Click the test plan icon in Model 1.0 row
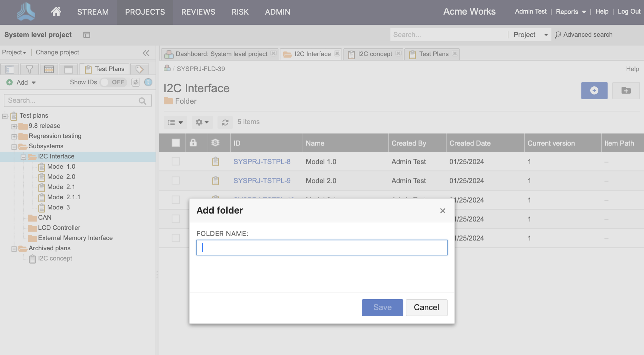 pyautogui.click(x=215, y=162)
